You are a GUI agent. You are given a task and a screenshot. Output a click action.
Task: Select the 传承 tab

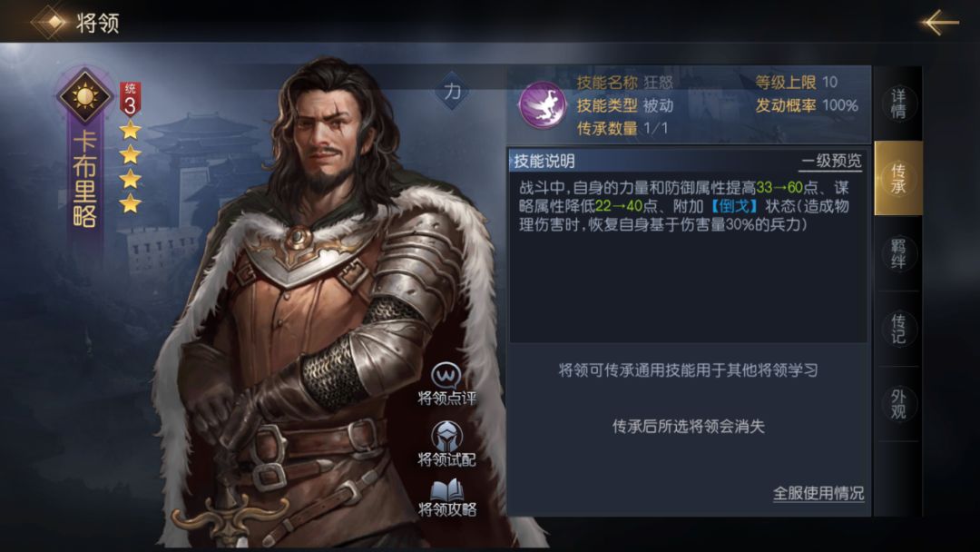(898, 178)
